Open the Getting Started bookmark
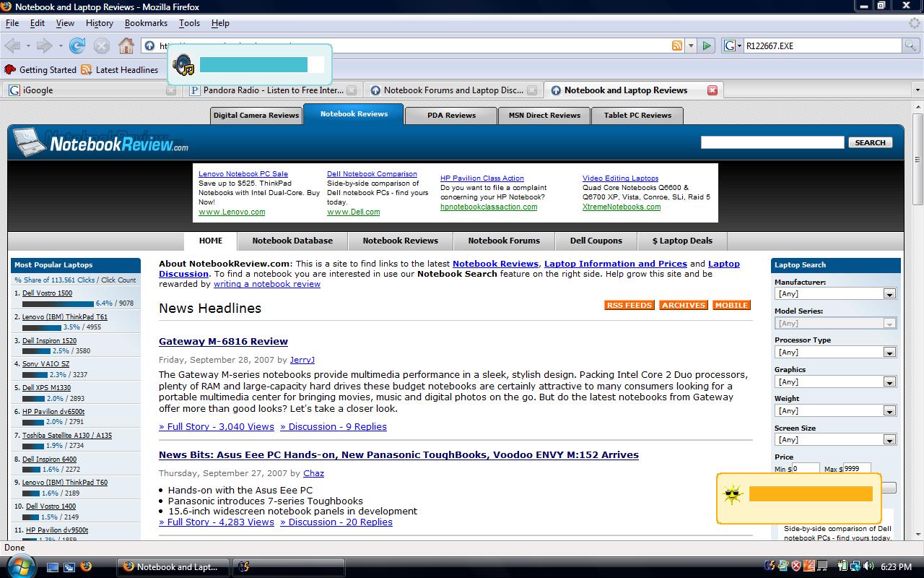The height and width of the screenshot is (578, 924). pos(40,70)
